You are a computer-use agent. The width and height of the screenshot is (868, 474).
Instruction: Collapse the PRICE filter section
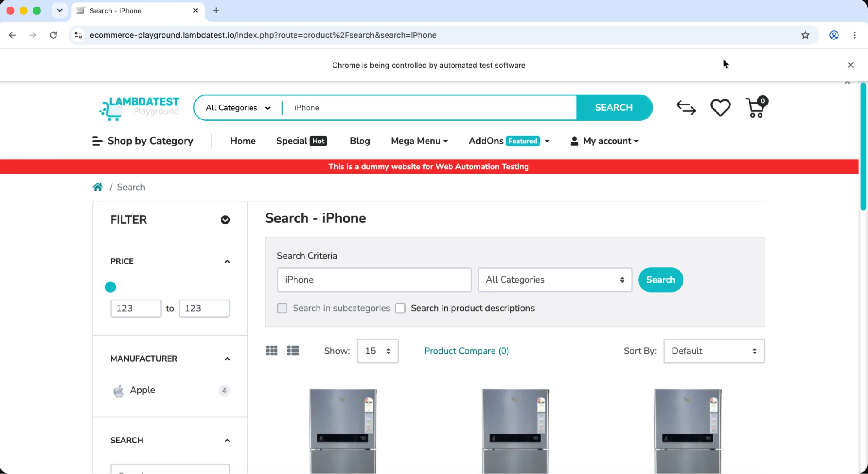point(227,261)
